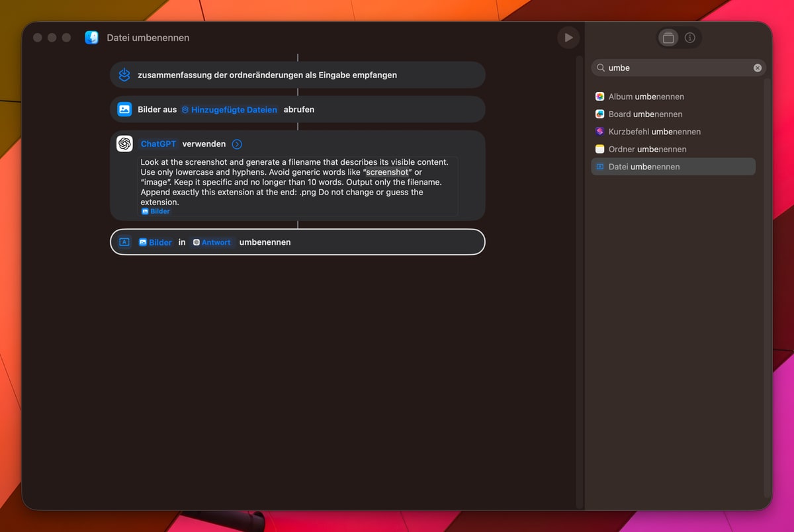Select Datei umbenennen in action list
This screenshot has width=794, height=532.
(x=644, y=167)
